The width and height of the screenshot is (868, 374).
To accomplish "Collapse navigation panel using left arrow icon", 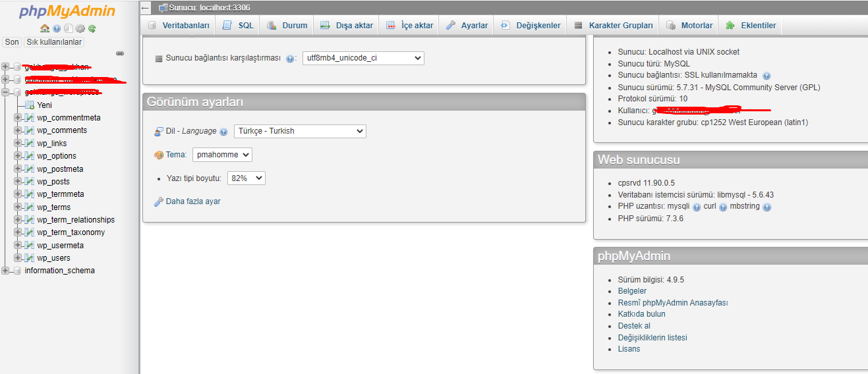I will [146, 8].
